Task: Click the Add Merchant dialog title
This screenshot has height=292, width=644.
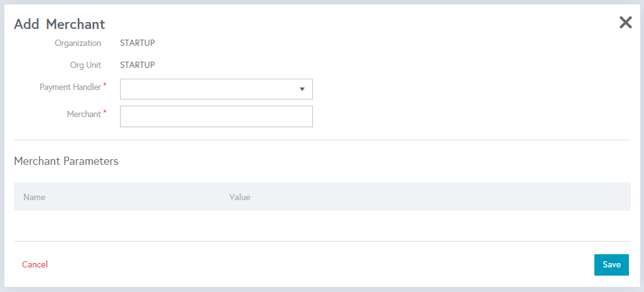Action: (x=60, y=25)
